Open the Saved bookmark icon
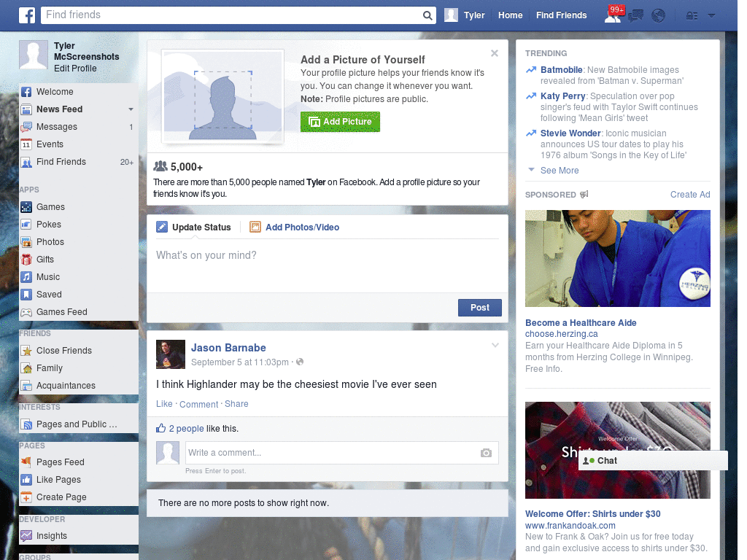 click(26, 295)
